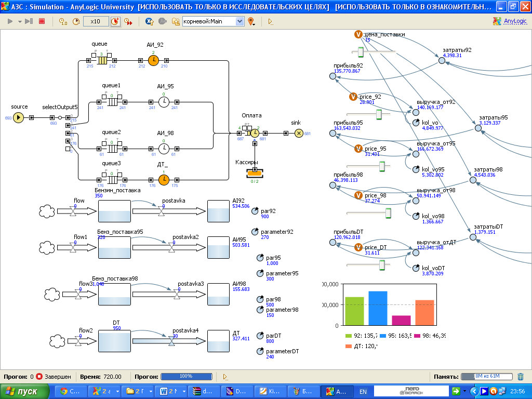This screenshot has width=532, height=399.
Task: Click the sink block icon
Action: (x=299, y=134)
